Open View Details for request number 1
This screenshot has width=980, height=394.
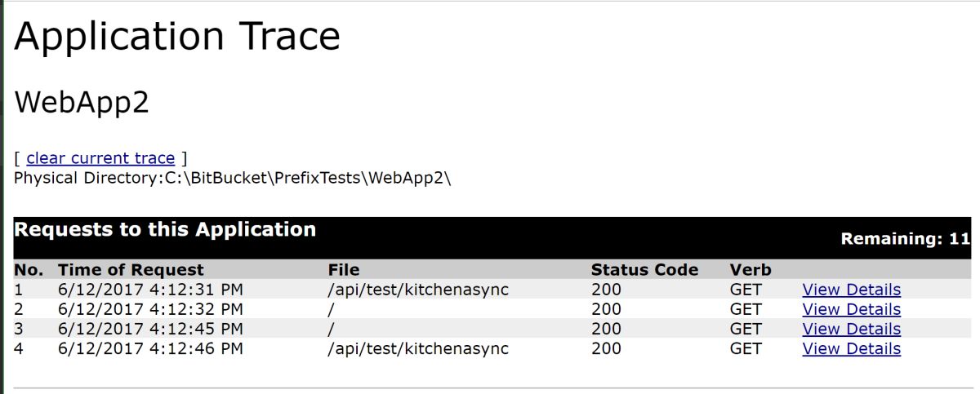[851, 290]
